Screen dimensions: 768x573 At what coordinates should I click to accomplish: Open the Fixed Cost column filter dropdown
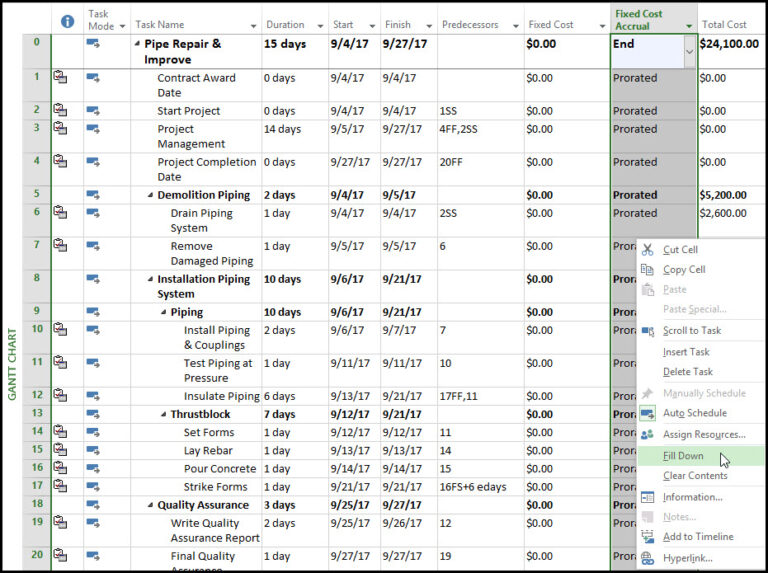pyautogui.click(x=602, y=26)
